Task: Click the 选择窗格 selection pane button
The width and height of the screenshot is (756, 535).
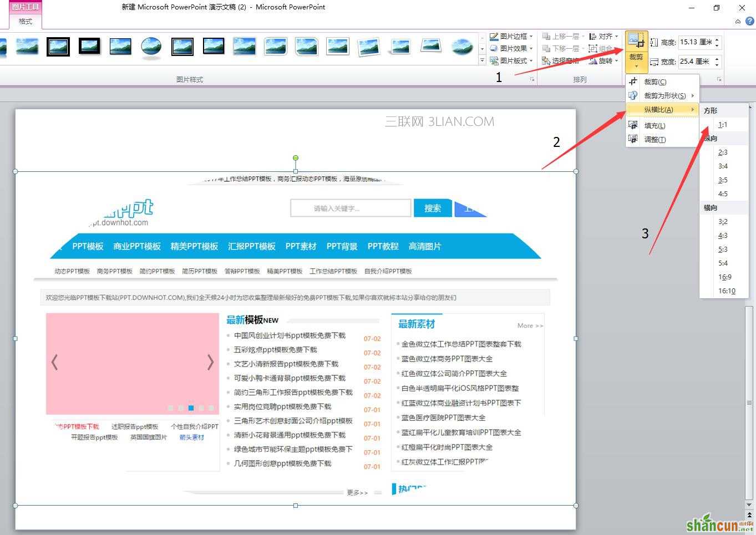Action: click(x=560, y=60)
